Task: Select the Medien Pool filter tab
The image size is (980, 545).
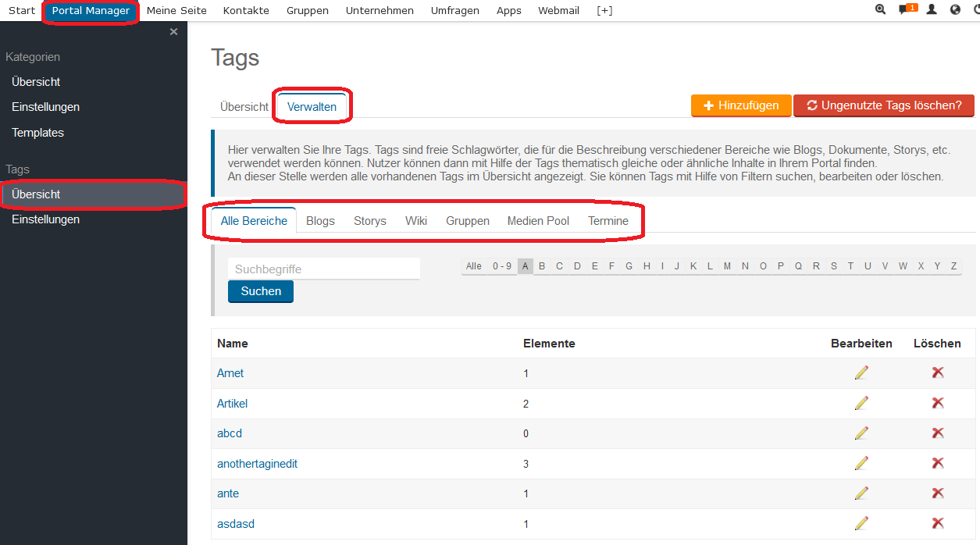Action: click(x=538, y=220)
